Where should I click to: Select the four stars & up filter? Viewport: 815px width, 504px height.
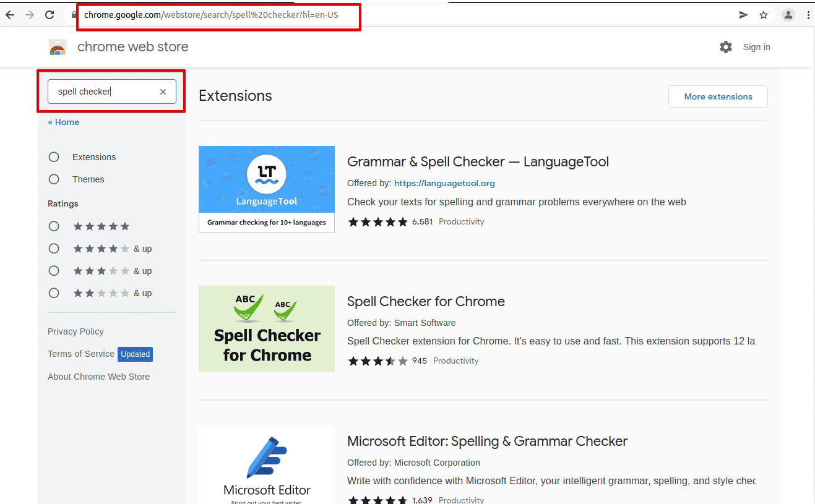[x=54, y=249]
